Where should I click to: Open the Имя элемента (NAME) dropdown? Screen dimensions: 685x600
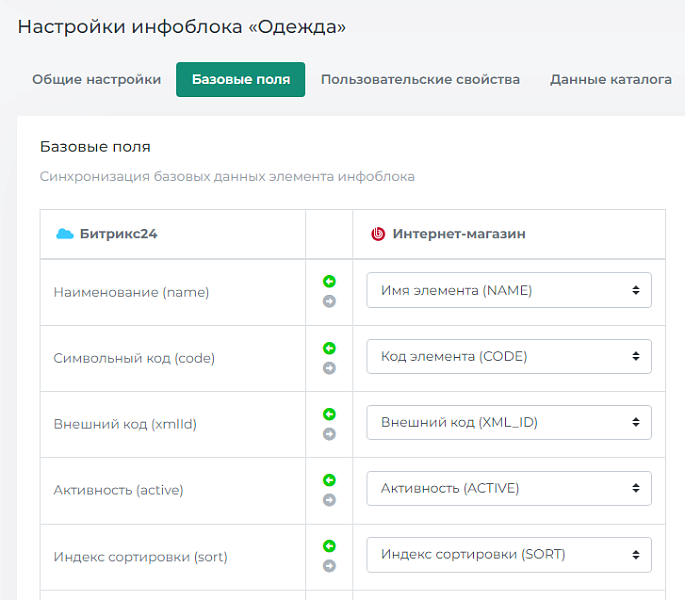tap(509, 290)
